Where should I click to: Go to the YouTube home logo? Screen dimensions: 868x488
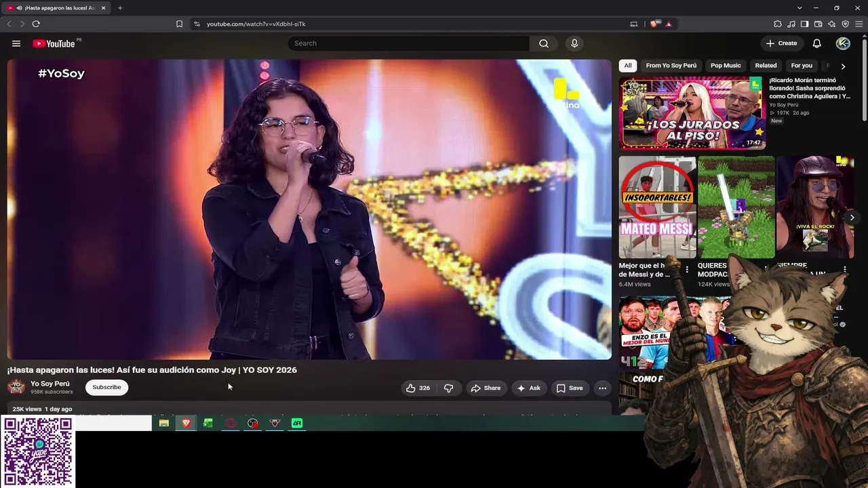(x=54, y=43)
